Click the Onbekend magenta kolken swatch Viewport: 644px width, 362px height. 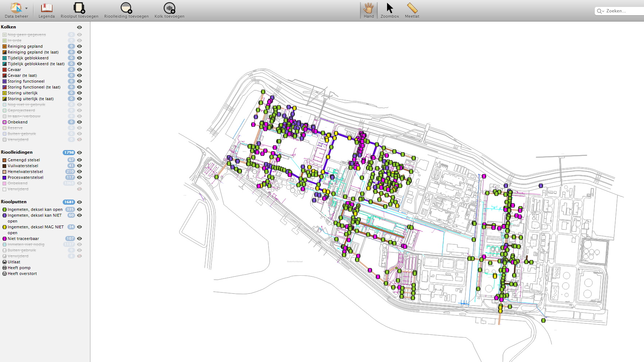(5, 122)
